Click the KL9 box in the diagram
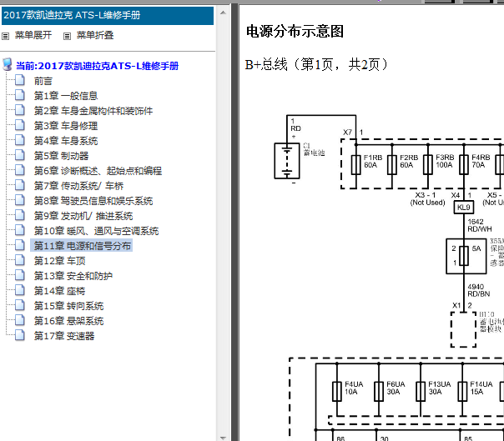This screenshot has height=441, width=504. 463,208
